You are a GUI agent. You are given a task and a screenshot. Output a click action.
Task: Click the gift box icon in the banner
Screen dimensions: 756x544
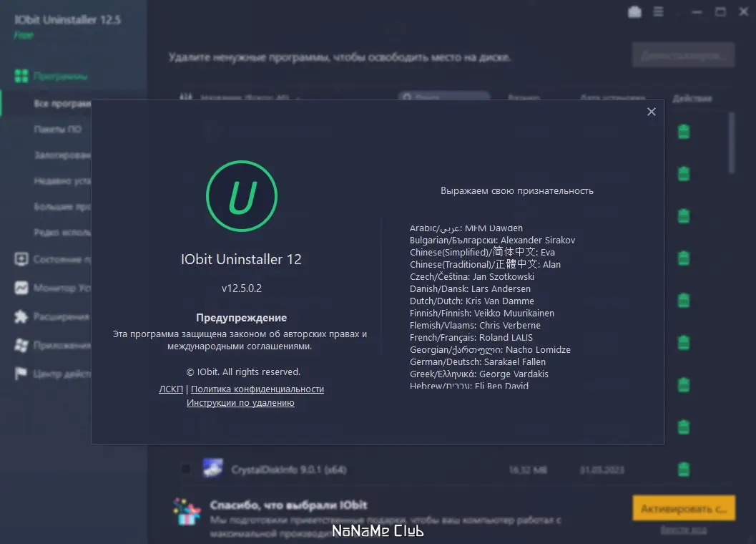(x=187, y=512)
